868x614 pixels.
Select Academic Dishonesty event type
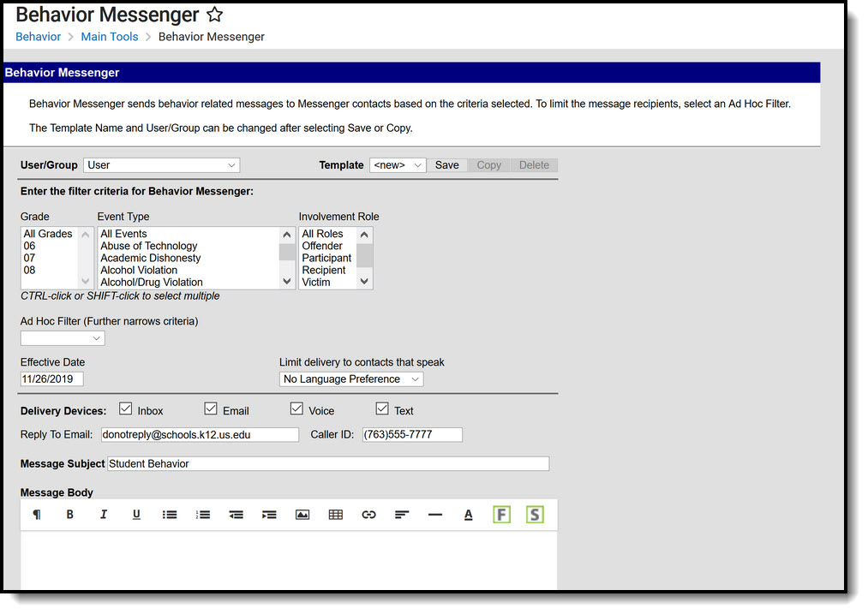(189, 259)
